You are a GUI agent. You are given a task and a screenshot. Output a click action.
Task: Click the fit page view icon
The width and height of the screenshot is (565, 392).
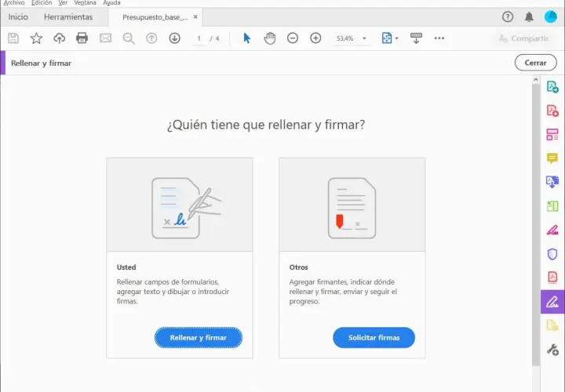pos(387,38)
